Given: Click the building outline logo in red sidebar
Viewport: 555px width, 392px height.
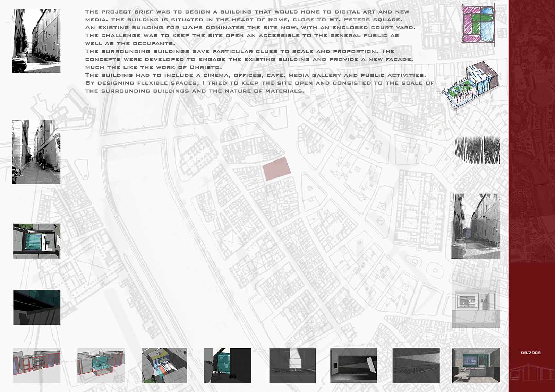Looking at the screenshot, I should click(531, 373).
